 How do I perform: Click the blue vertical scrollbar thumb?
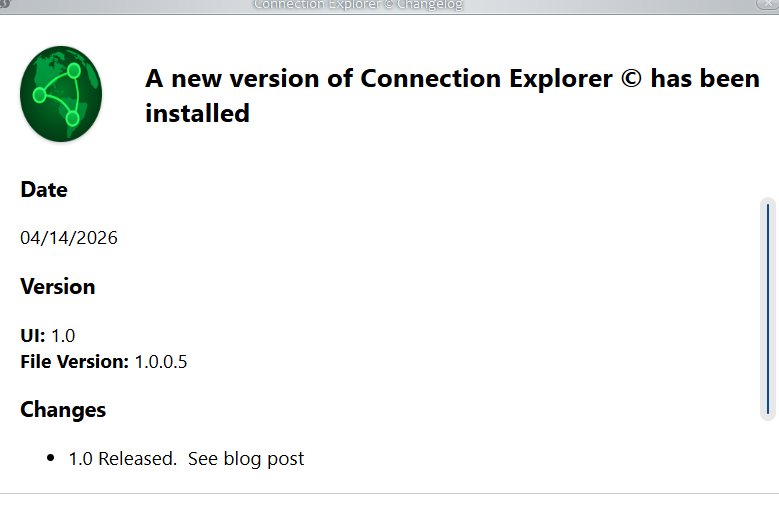click(x=768, y=308)
